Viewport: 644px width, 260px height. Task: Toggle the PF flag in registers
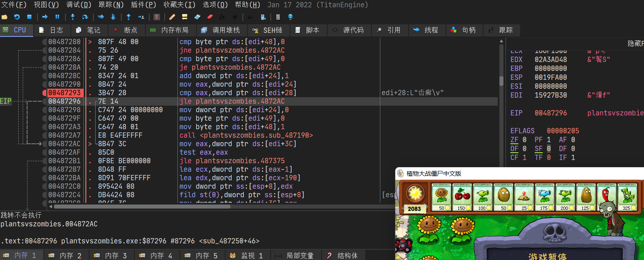(x=539, y=140)
